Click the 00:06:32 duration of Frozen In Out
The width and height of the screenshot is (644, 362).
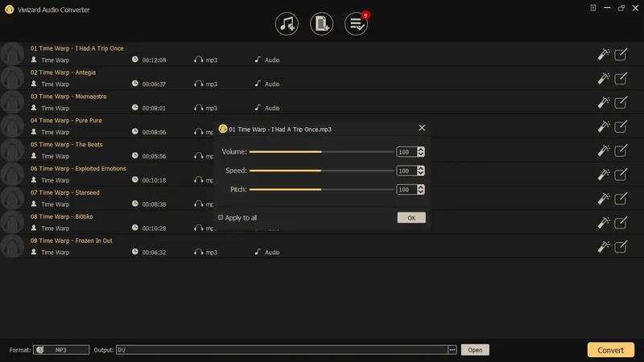[x=154, y=253]
